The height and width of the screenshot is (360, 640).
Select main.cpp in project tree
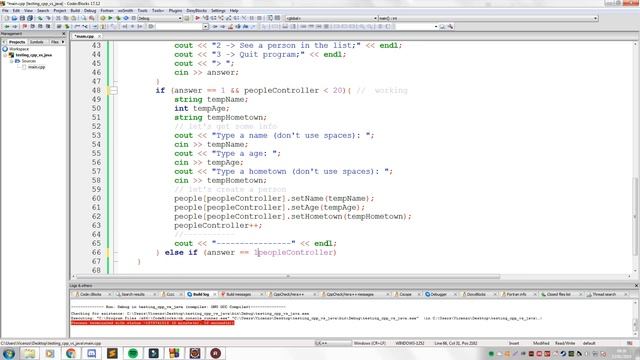click(x=36, y=67)
